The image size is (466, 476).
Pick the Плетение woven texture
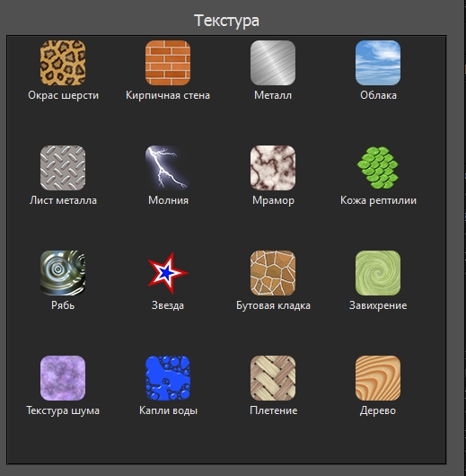tap(273, 378)
